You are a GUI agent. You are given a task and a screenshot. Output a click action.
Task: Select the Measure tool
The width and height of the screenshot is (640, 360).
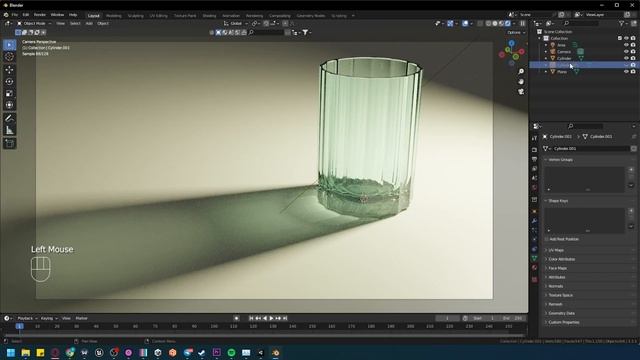click(9, 130)
